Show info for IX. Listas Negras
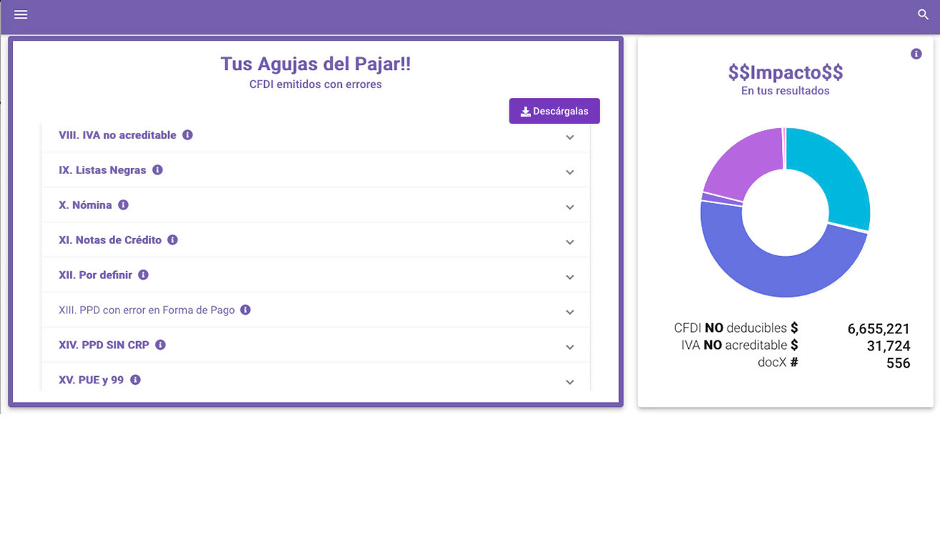This screenshot has height=560, width=940. (x=157, y=170)
